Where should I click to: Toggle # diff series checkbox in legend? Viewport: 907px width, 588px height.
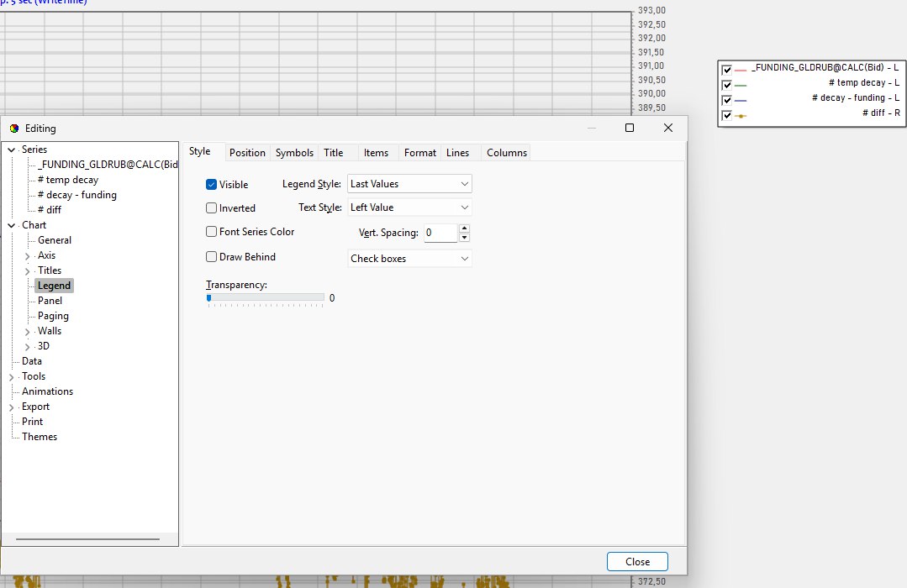pos(726,115)
